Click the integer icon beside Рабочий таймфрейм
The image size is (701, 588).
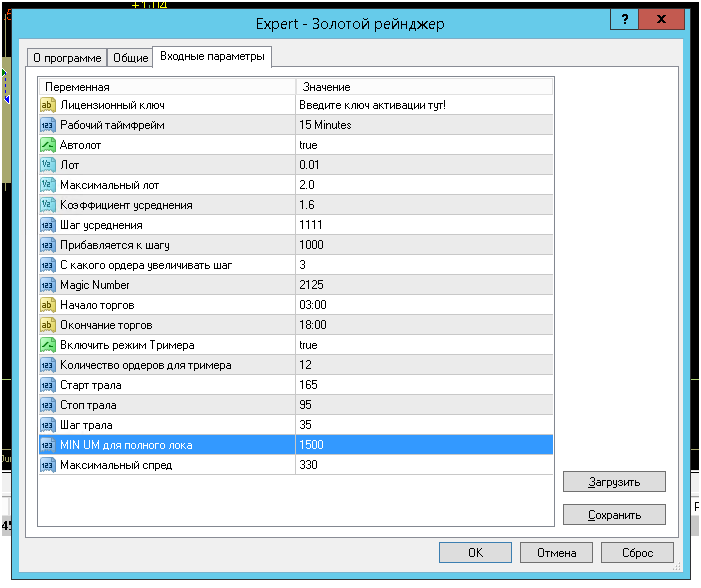47,125
